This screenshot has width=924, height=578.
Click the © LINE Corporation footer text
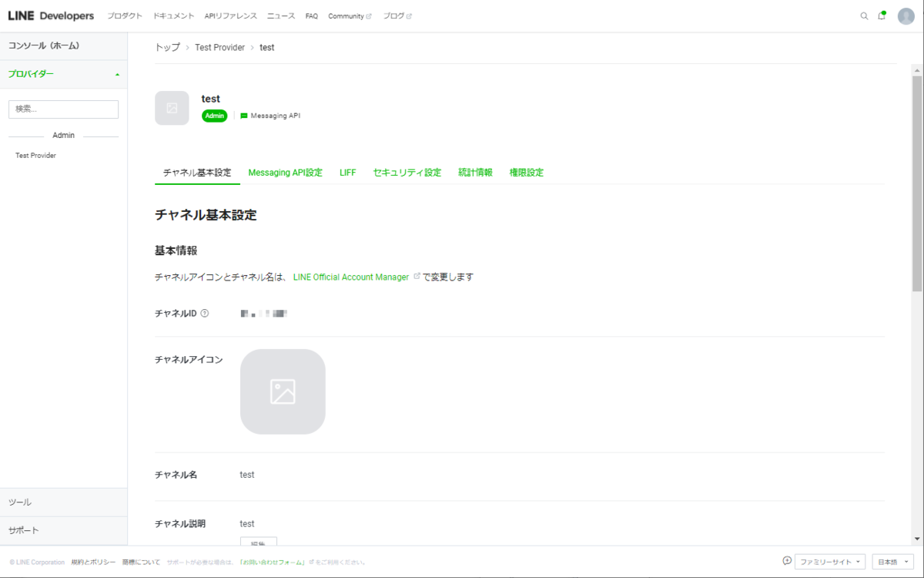37,563
